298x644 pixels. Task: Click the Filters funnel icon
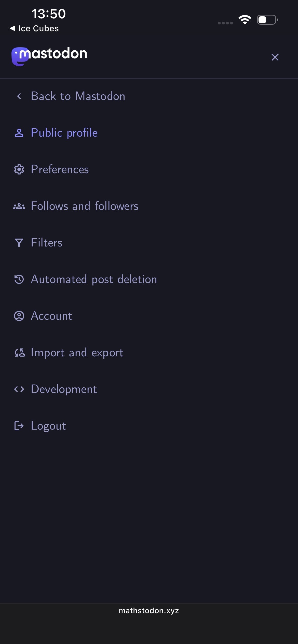19,243
